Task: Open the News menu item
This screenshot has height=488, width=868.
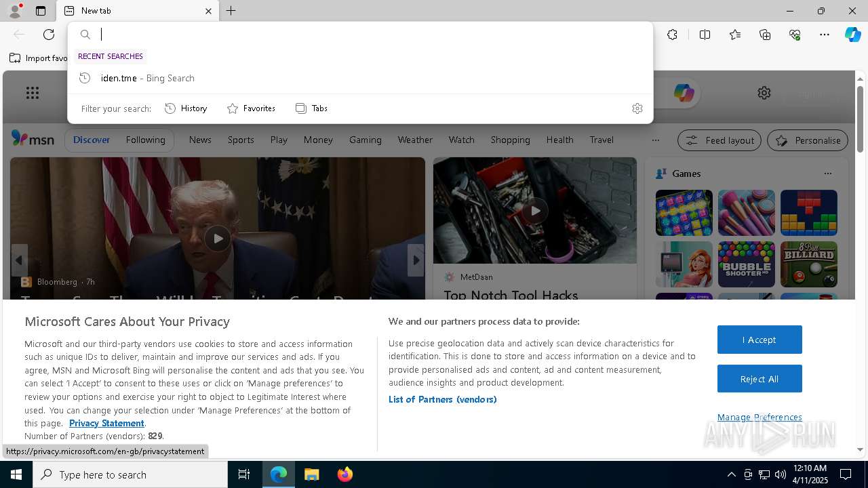Action: coord(200,140)
